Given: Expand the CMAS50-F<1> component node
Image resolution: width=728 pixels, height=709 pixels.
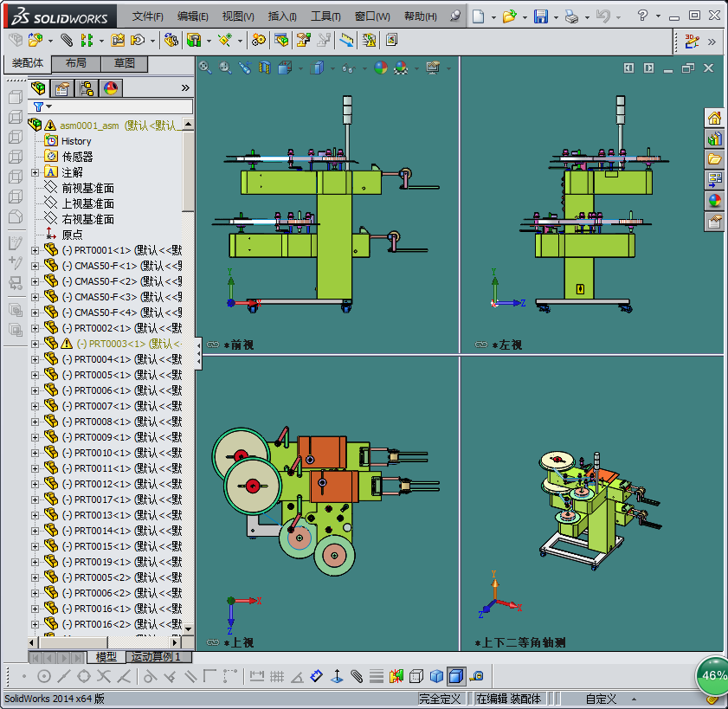Looking at the screenshot, I should tap(35, 267).
